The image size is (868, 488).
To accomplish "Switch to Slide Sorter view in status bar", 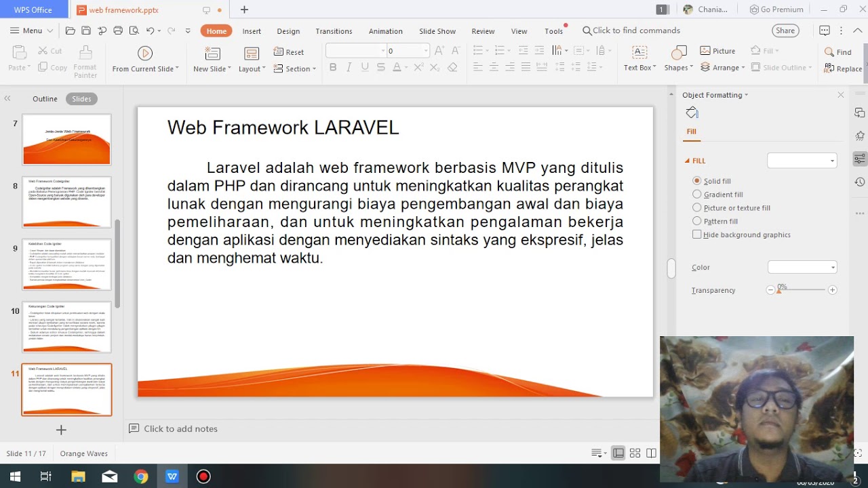I will pos(635,453).
